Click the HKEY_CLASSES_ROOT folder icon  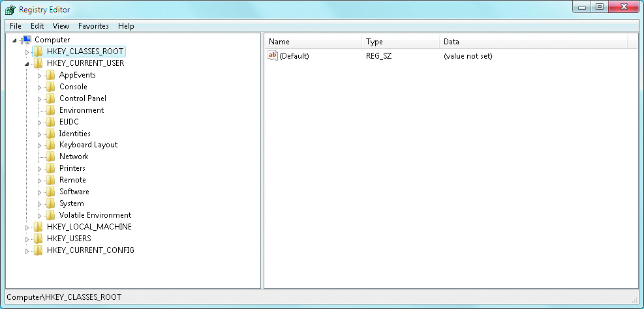(38, 51)
